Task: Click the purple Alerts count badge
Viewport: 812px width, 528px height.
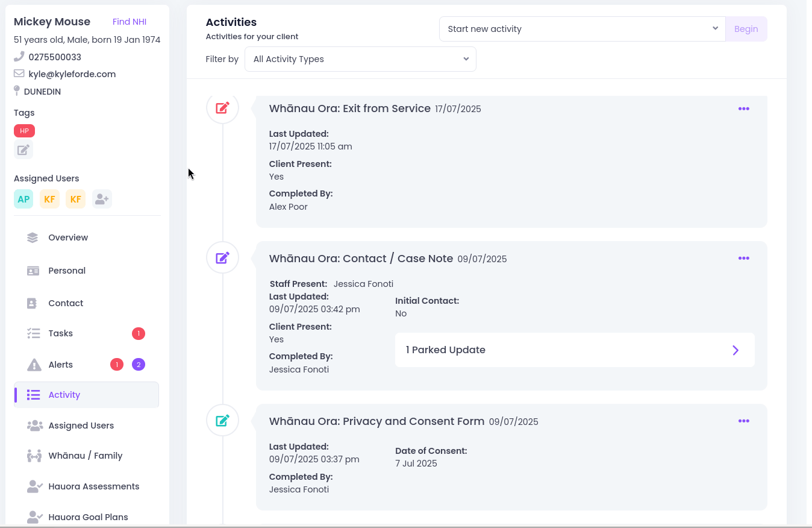Action: click(139, 364)
